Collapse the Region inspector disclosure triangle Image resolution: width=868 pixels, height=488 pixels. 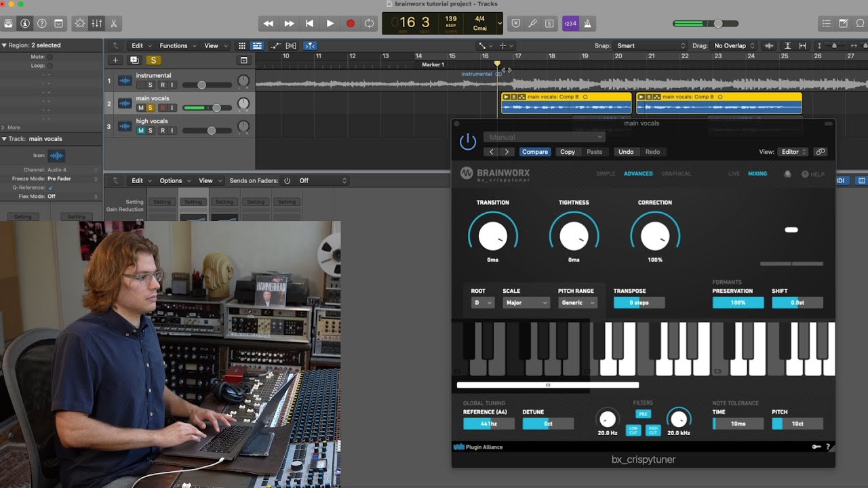(4, 45)
